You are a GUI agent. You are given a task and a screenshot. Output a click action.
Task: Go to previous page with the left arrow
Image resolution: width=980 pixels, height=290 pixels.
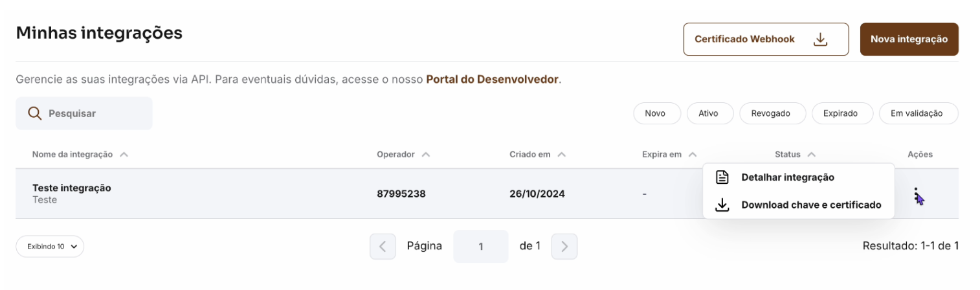[x=383, y=246]
